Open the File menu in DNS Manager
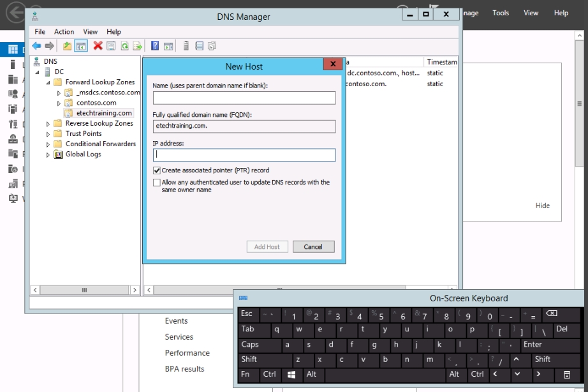 click(x=40, y=31)
